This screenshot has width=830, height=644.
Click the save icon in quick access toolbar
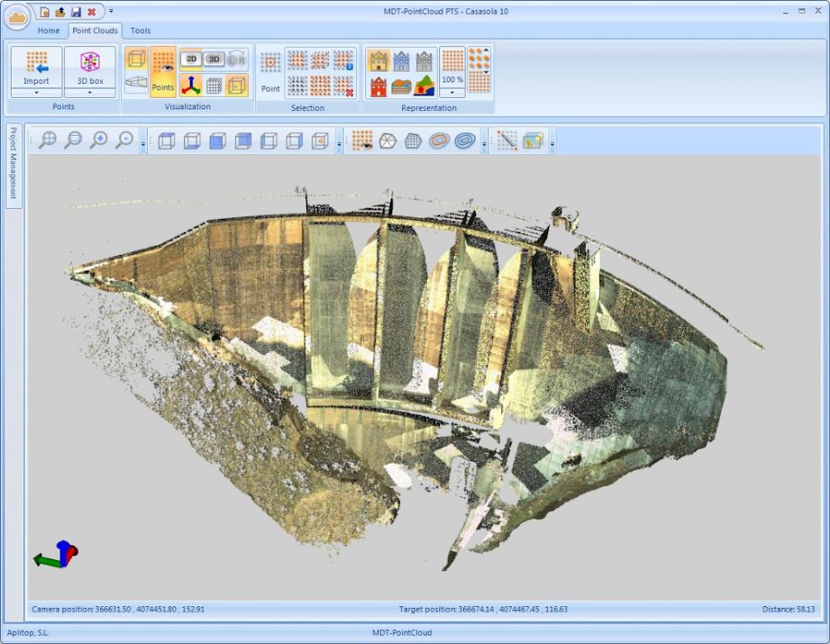point(76,12)
